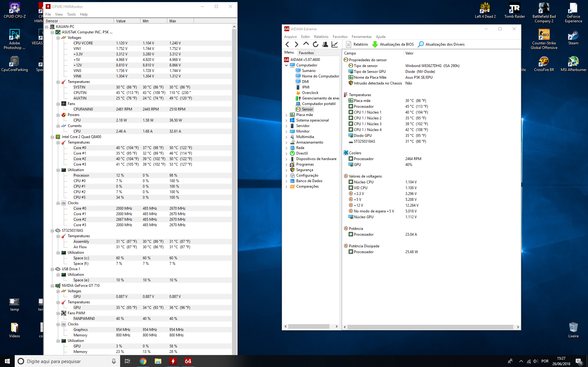The image size is (588, 367).
Task: Open GeForce Experience desktop icon
Action: [573, 13]
